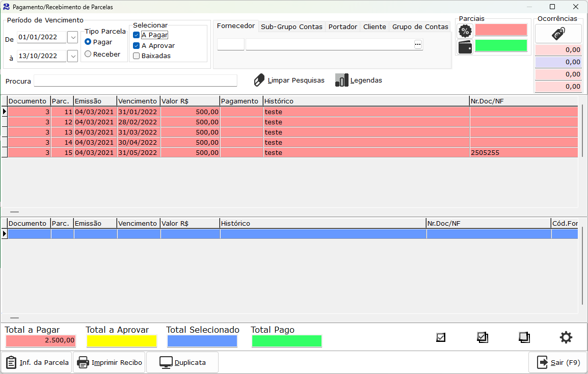Select row with due date 30/04/2022
This screenshot has height=374, width=588.
[x=292, y=142]
